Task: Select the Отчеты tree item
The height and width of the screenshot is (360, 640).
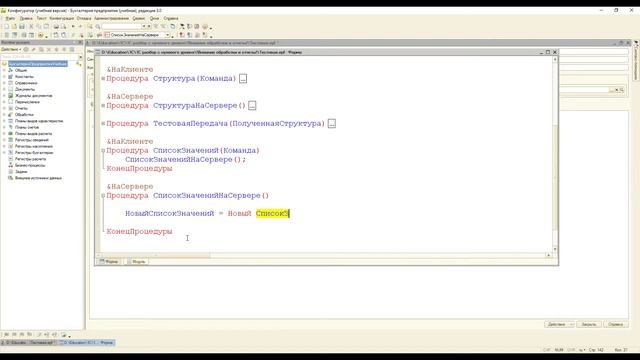Action: coord(21,108)
